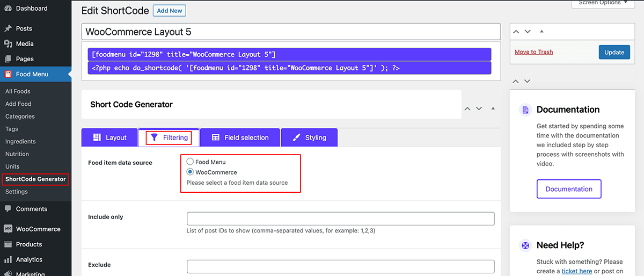Screen dimensions: 644x276
Task: Open All Foods submenu item
Action: point(18,91)
